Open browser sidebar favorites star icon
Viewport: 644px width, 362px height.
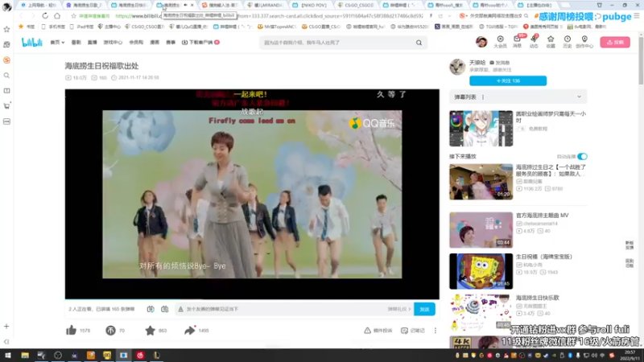[x=6, y=29]
